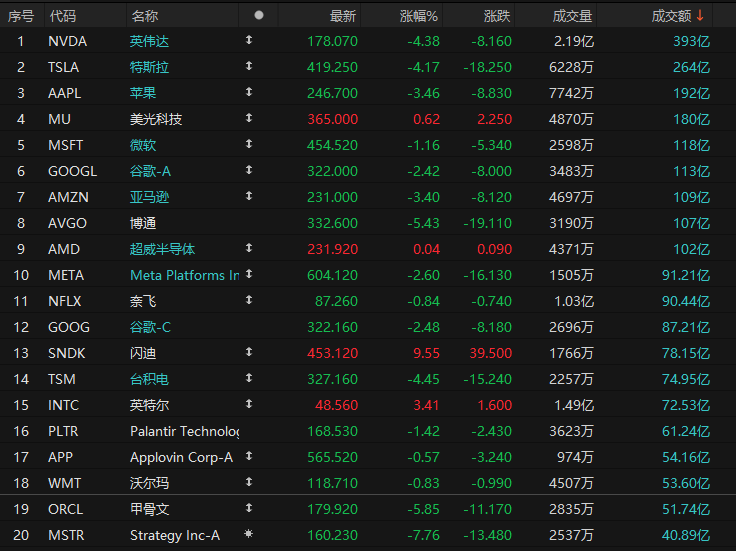Image resolution: width=736 pixels, height=551 pixels.
Task: Click the price 453.120 for SNDK
Action: (332, 353)
